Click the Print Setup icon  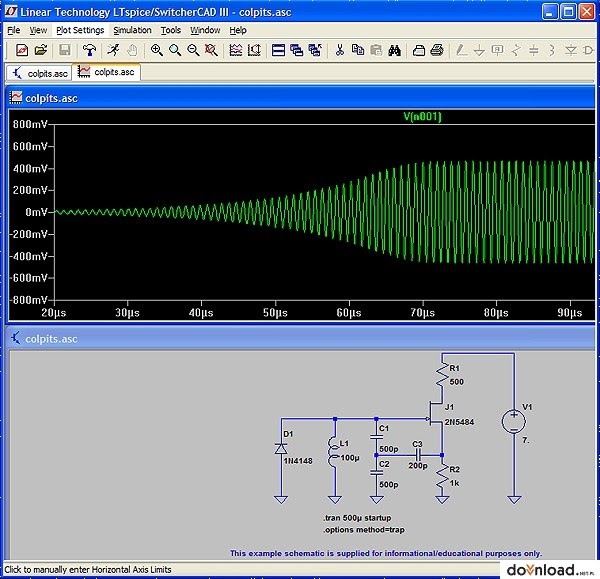pyautogui.click(x=419, y=50)
